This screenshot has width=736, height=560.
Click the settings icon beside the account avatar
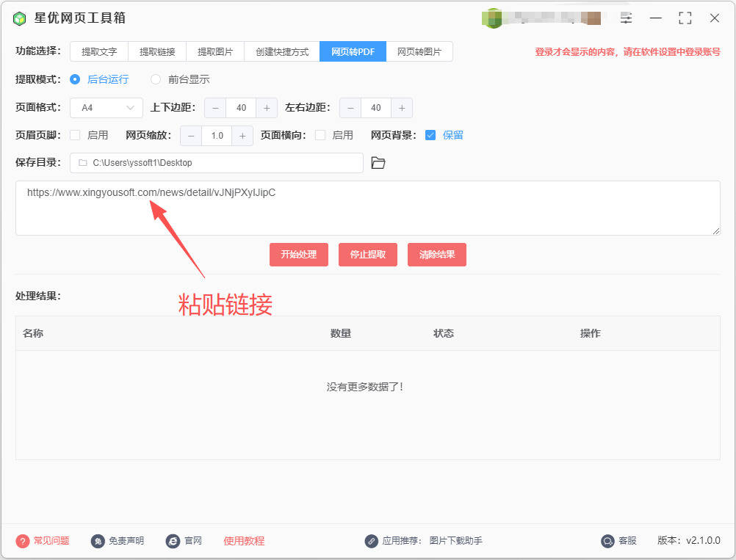626,18
